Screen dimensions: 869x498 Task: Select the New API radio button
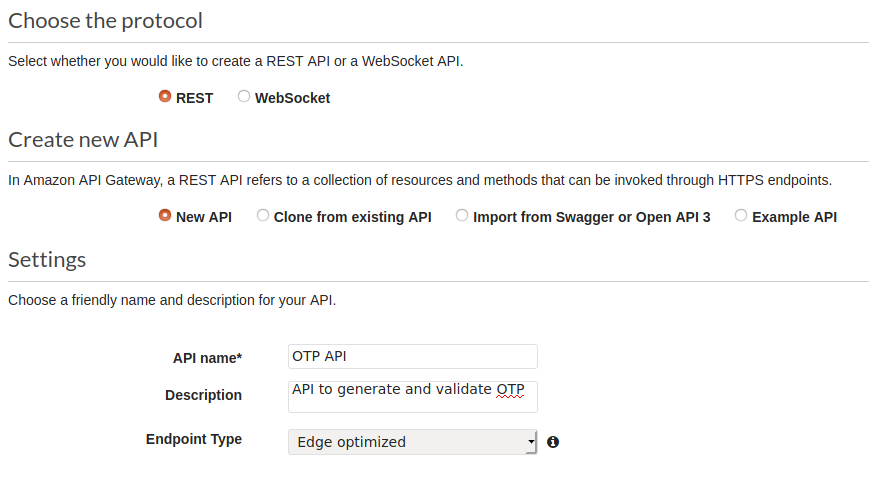coord(165,215)
